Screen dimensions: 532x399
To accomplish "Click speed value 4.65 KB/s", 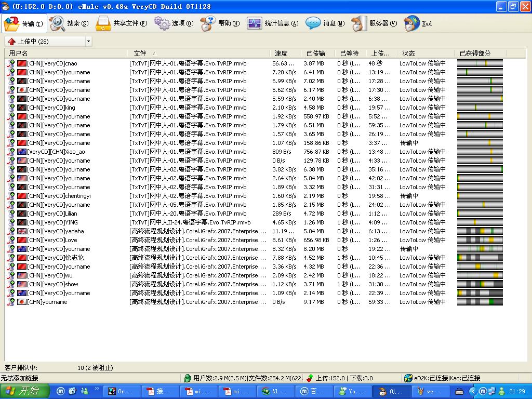I will coord(284,222).
